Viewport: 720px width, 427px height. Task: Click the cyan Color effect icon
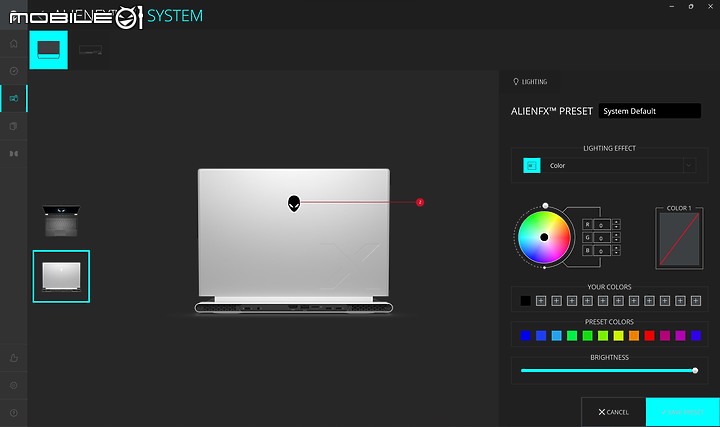pyautogui.click(x=532, y=165)
